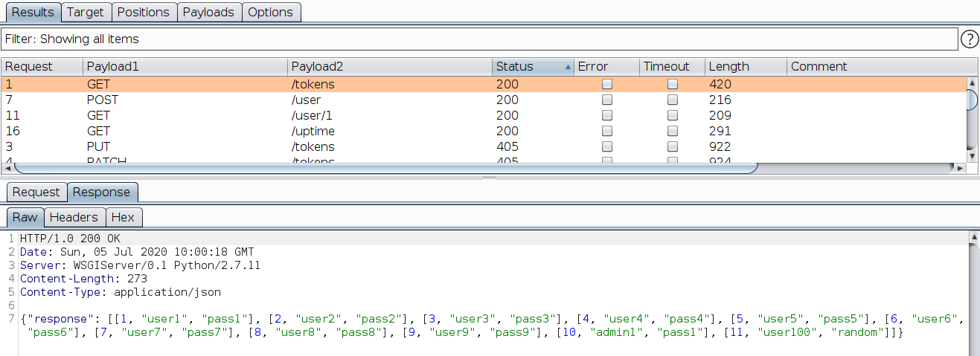Sort by the Status column header
This screenshot has width=980, height=356.
(x=532, y=66)
